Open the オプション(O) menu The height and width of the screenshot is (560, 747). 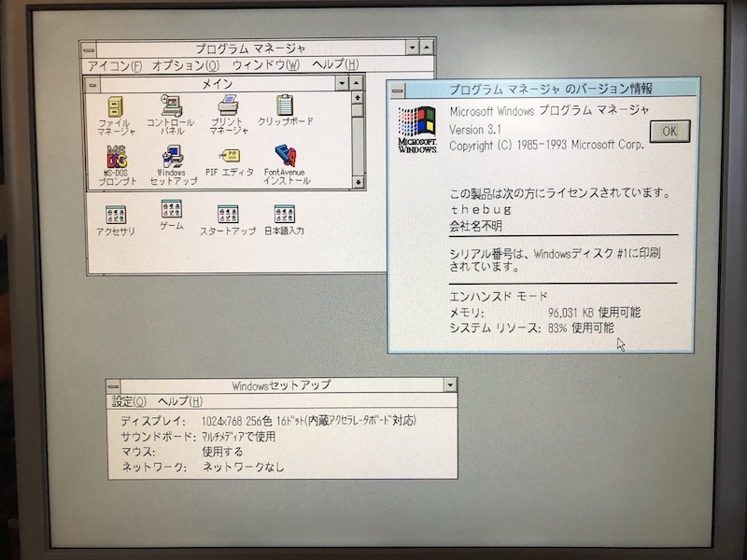(x=186, y=65)
